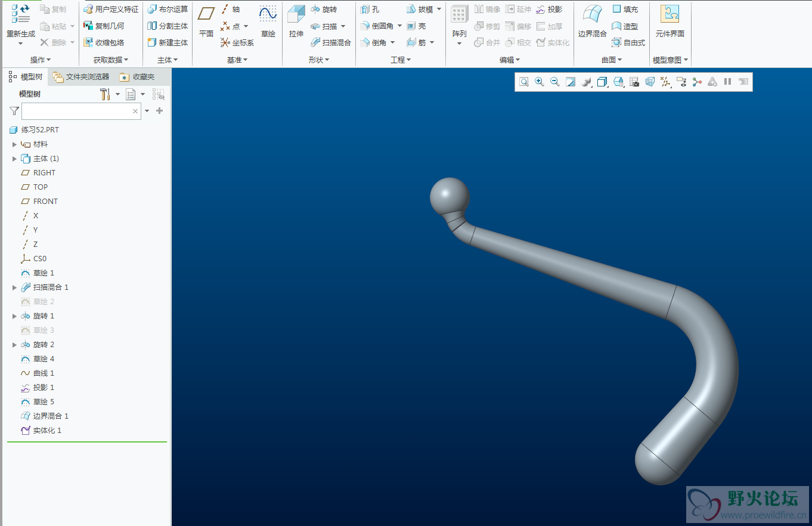Select CS0 coordinate system in tree
Viewport: 812px width, 526px height.
(33, 259)
